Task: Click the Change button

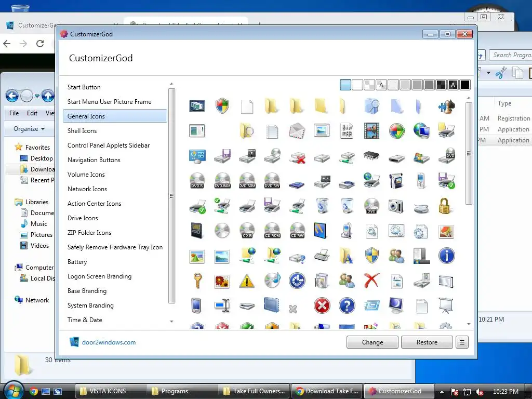Action: (372, 342)
